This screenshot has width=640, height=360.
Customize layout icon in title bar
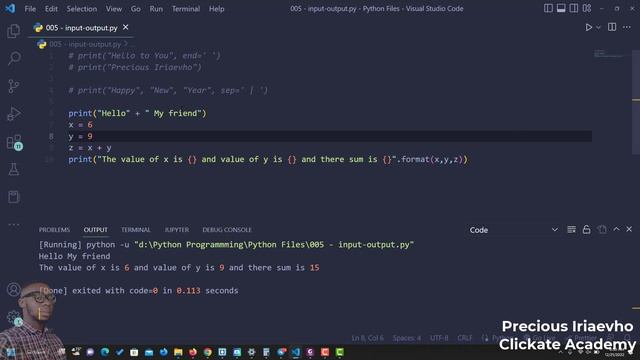pyautogui.click(x=587, y=8)
